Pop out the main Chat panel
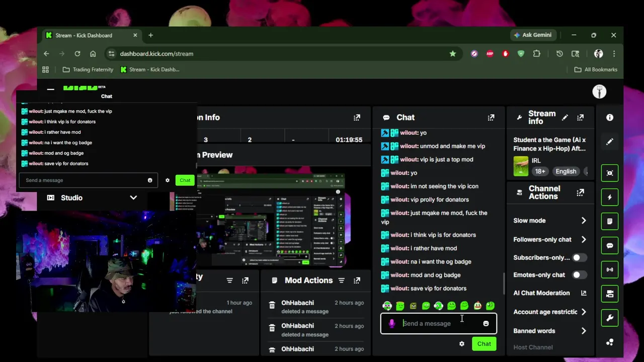Viewport: 644px width, 362px height. tap(491, 118)
